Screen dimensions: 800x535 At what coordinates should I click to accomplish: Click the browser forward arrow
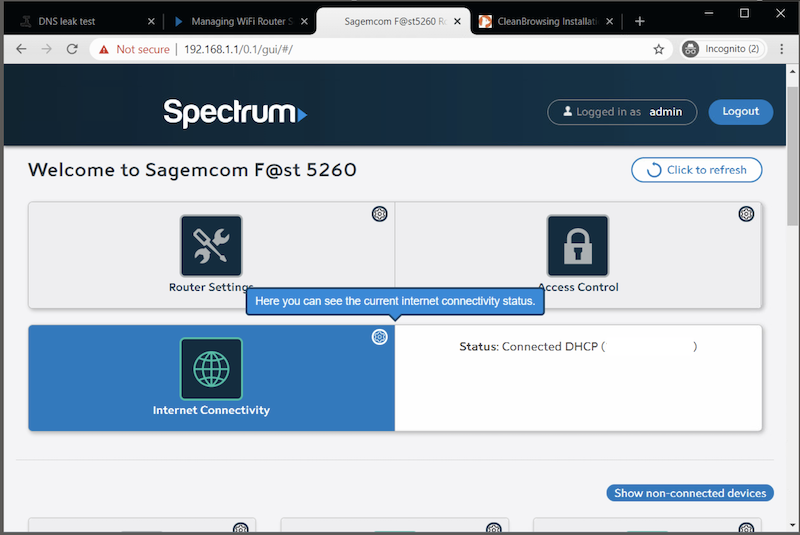pos(46,49)
